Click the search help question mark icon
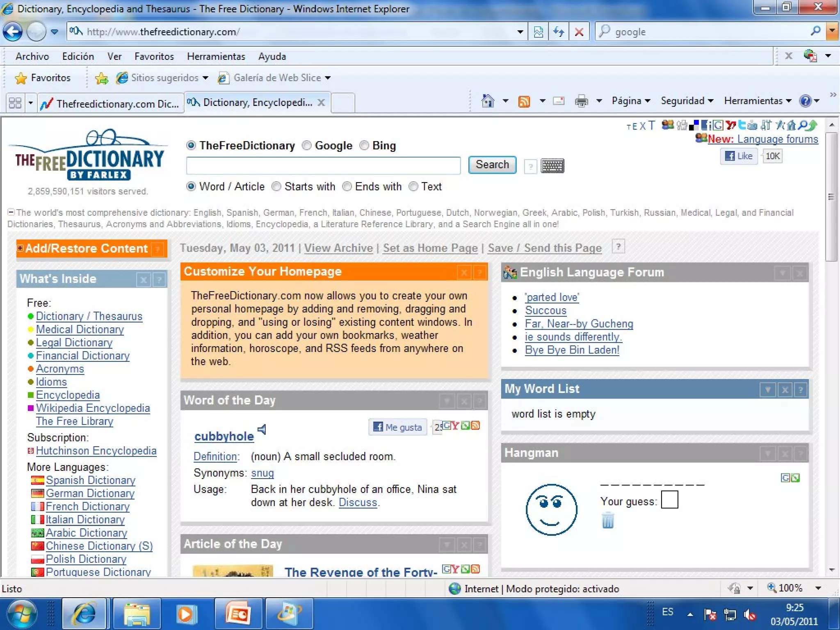840x630 pixels. [530, 166]
